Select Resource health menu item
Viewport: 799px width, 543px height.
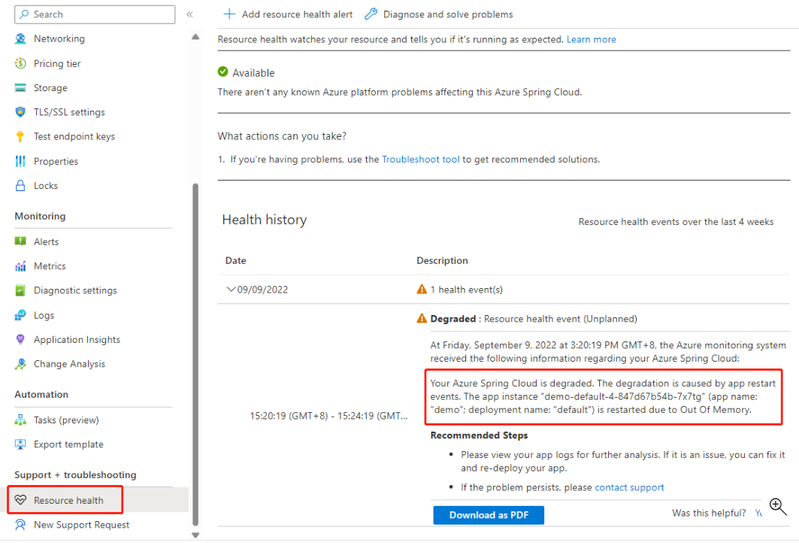point(68,500)
